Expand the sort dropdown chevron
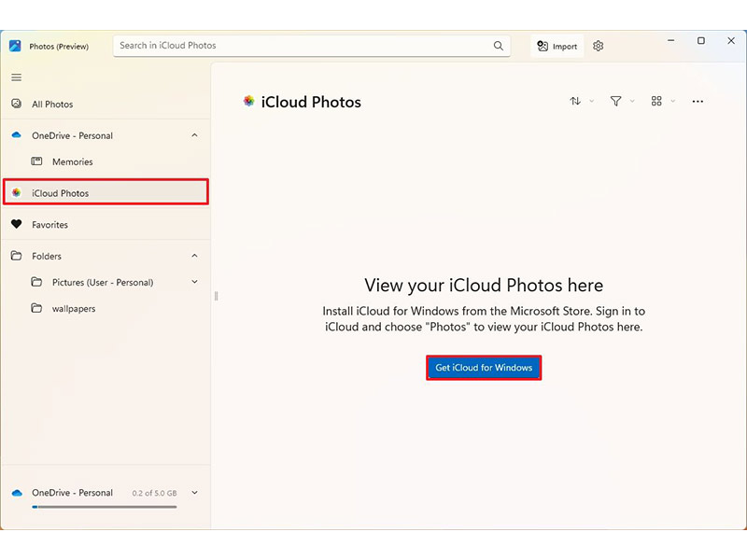The height and width of the screenshot is (560, 747). (x=592, y=101)
